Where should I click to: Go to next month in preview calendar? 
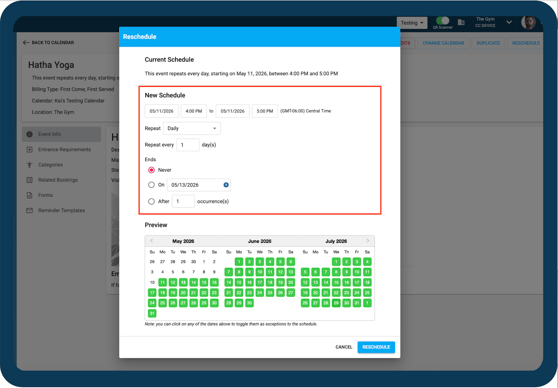pyautogui.click(x=368, y=241)
